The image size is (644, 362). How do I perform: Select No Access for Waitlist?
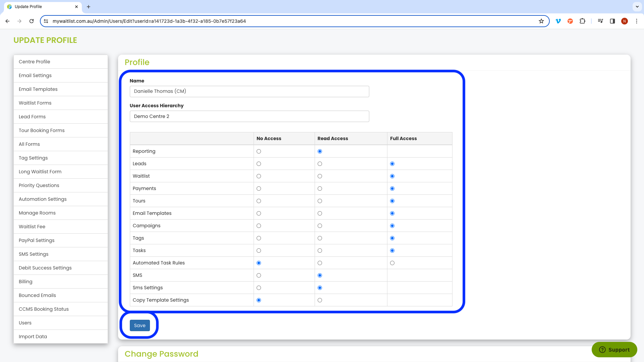(x=259, y=176)
